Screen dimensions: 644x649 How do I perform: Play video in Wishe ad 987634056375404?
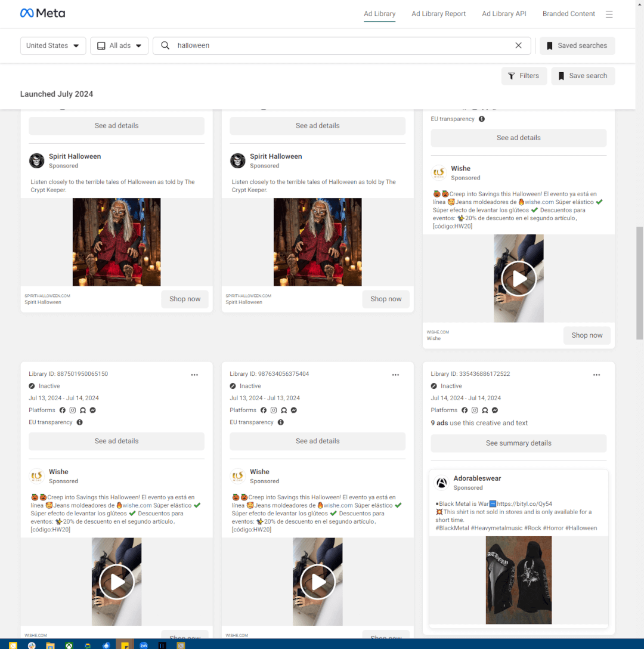point(317,582)
